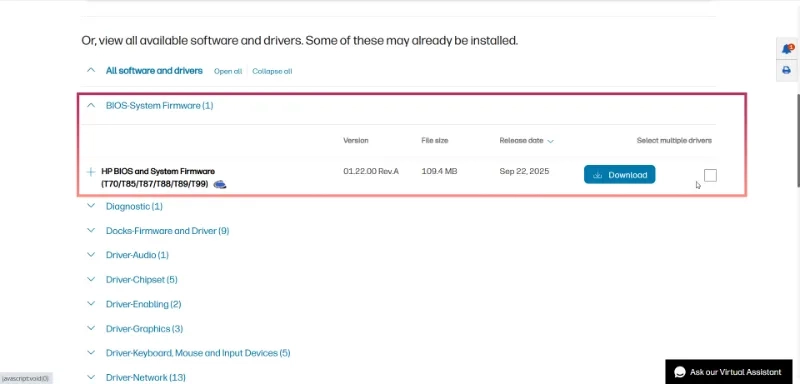Click the page vertical scrollbar thumb

point(797,140)
